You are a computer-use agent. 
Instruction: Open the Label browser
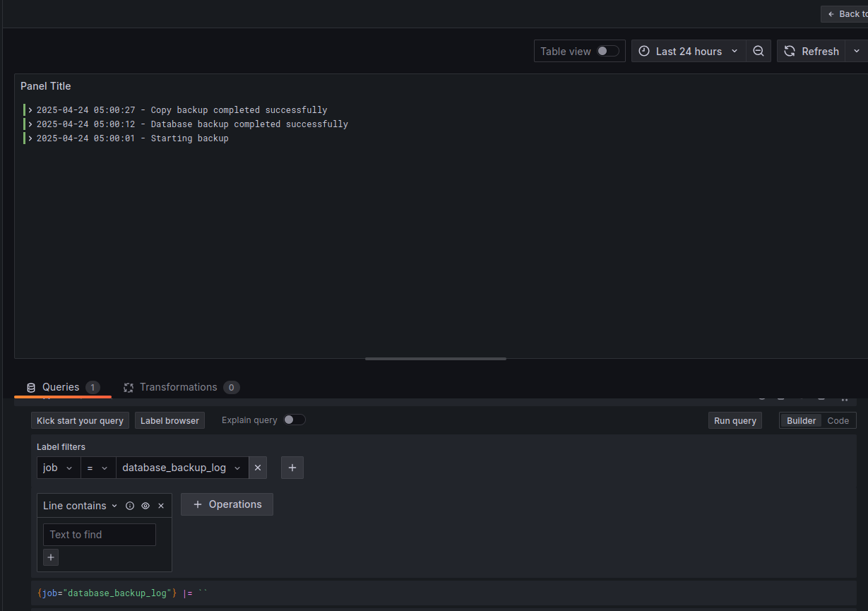[x=170, y=420]
